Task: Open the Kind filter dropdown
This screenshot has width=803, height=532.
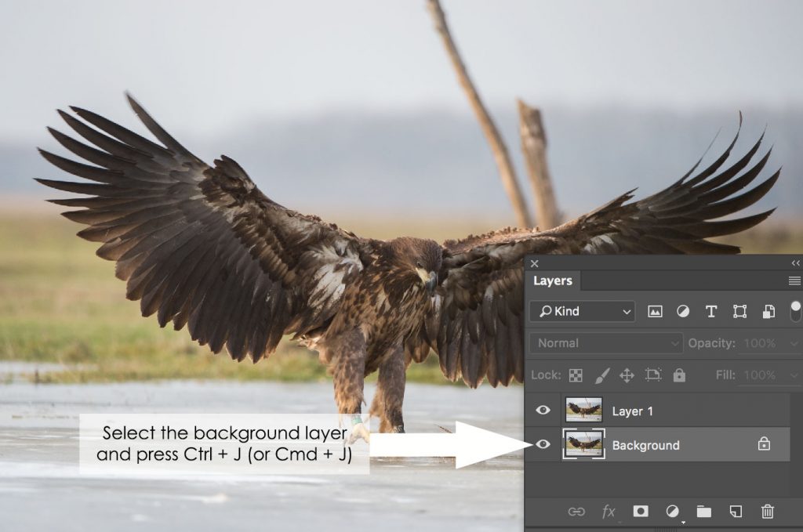Action: coord(624,311)
